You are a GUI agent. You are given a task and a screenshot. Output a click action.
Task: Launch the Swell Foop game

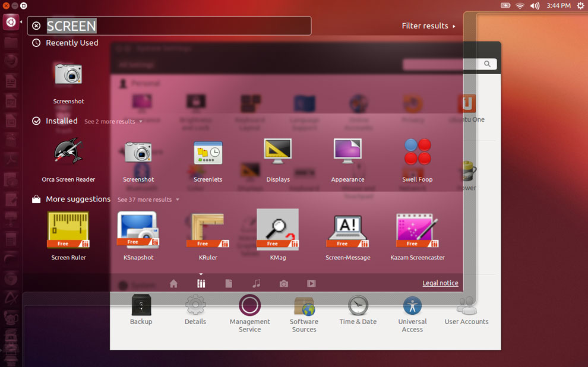(x=418, y=160)
